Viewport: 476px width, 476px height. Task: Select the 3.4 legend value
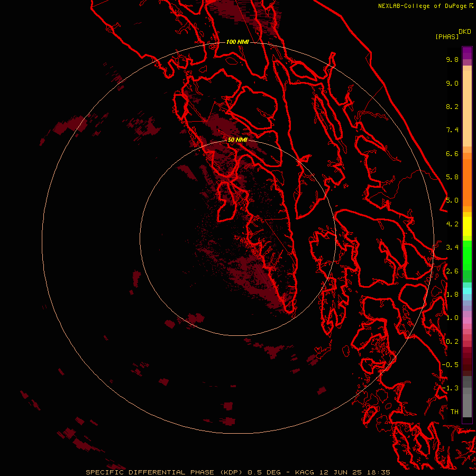(452, 248)
